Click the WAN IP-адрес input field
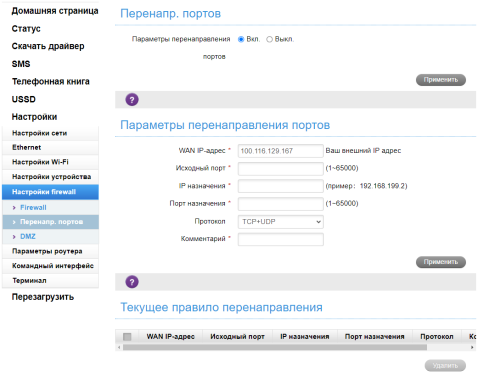500x382 pixels. (x=281, y=151)
